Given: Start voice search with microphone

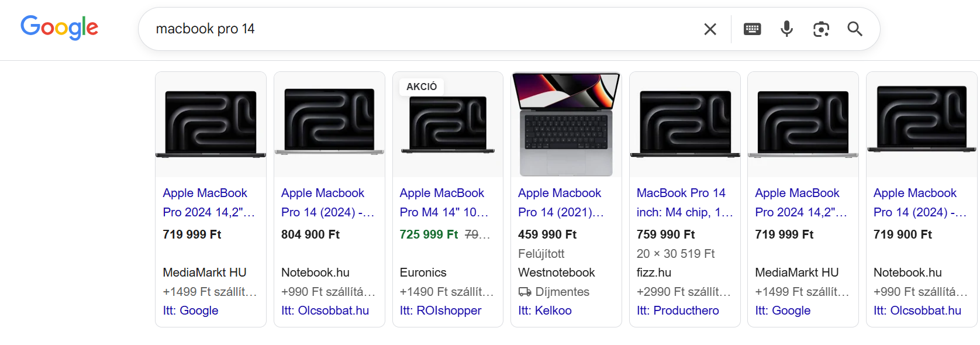Looking at the screenshot, I should coord(786,29).
